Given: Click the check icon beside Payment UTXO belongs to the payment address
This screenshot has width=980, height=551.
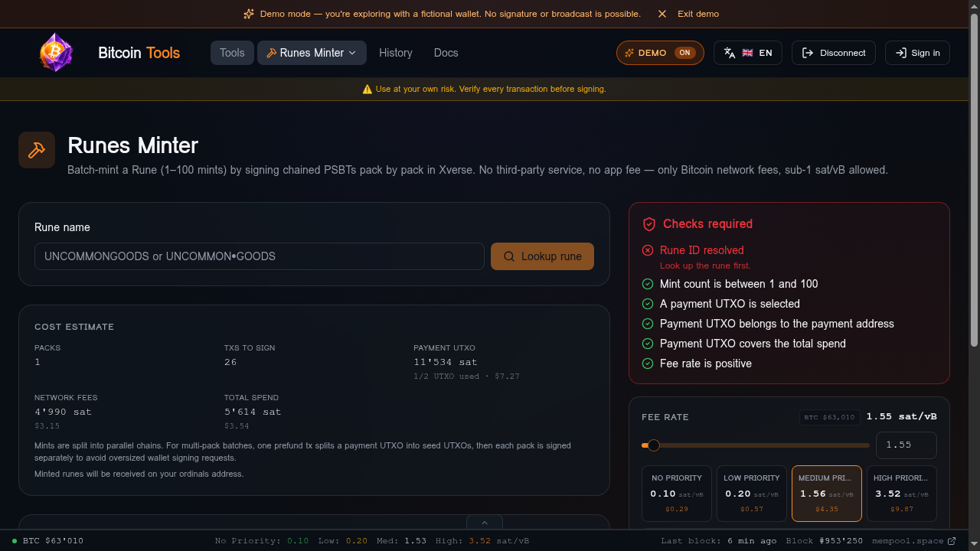Looking at the screenshot, I should click(648, 324).
